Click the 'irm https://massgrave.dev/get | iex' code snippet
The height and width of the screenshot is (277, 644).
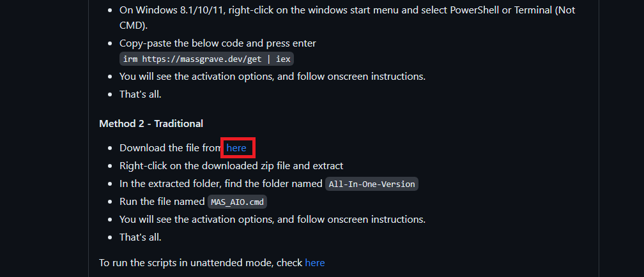206,59
